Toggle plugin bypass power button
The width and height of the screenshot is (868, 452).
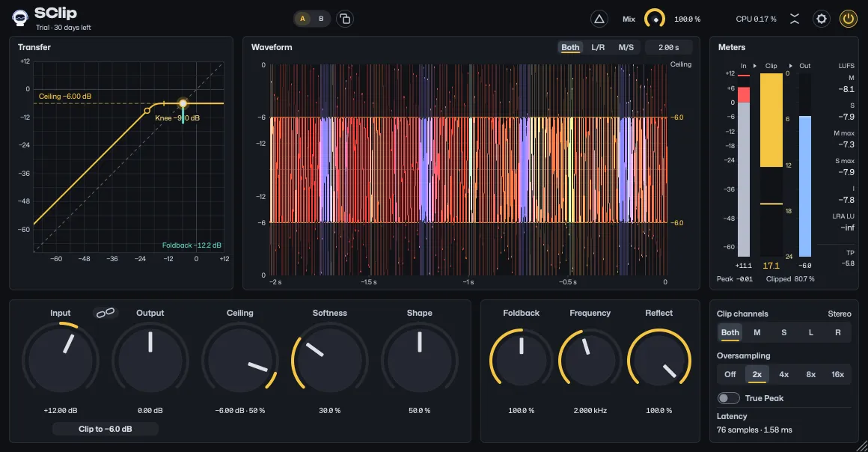[848, 19]
